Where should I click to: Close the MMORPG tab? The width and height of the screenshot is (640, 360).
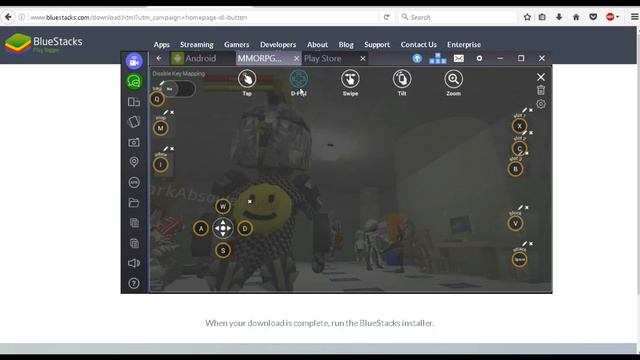click(297, 59)
